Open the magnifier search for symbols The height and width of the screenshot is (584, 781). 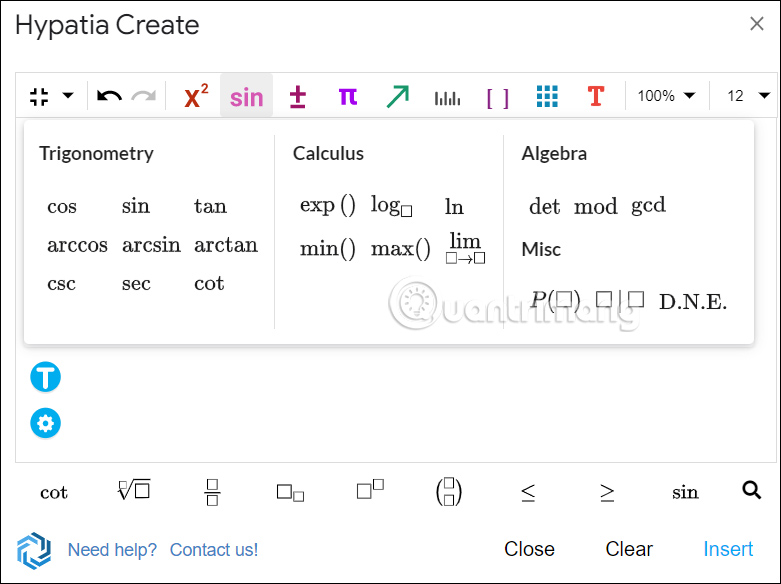752,490
